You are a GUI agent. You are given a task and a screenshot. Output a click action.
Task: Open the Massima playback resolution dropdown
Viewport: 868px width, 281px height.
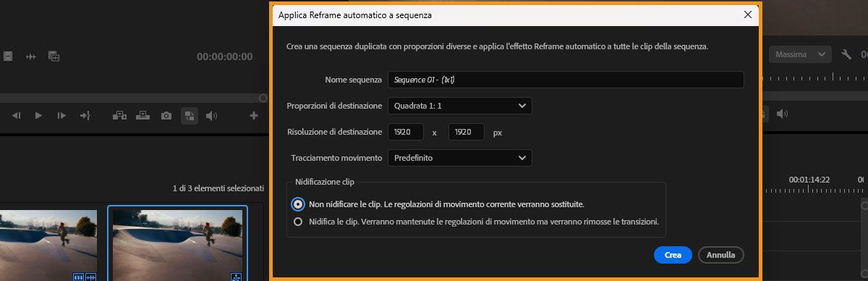click(x=800, y=54)
